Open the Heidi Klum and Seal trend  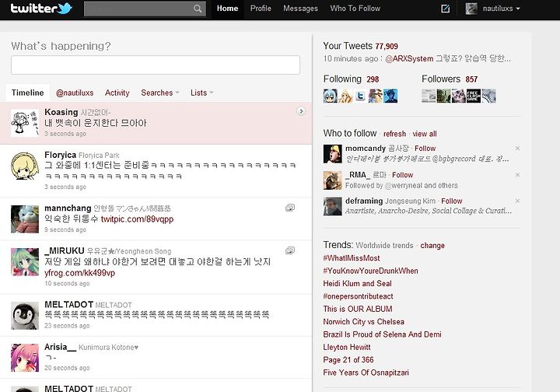pyautogui.click(x=357, y=283)
